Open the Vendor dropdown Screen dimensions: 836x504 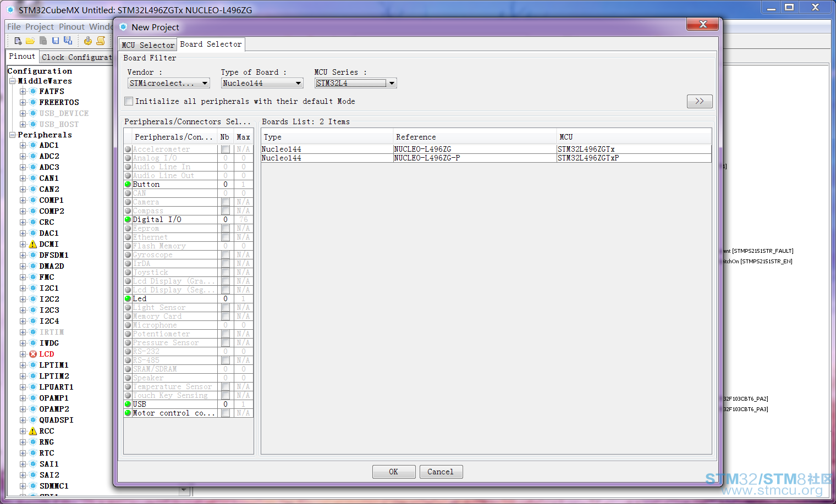169,83
